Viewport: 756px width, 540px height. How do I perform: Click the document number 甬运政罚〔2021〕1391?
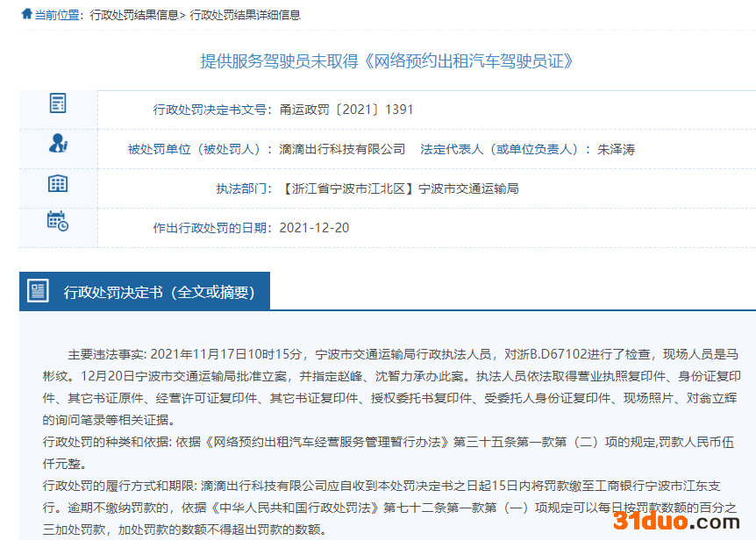(346, 110)
